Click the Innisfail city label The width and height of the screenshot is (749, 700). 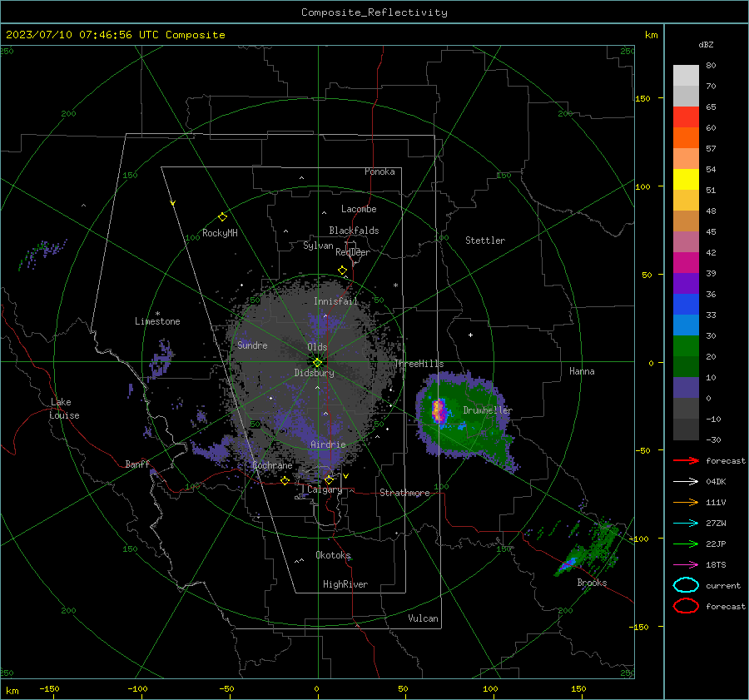click(x=335, y=301)
